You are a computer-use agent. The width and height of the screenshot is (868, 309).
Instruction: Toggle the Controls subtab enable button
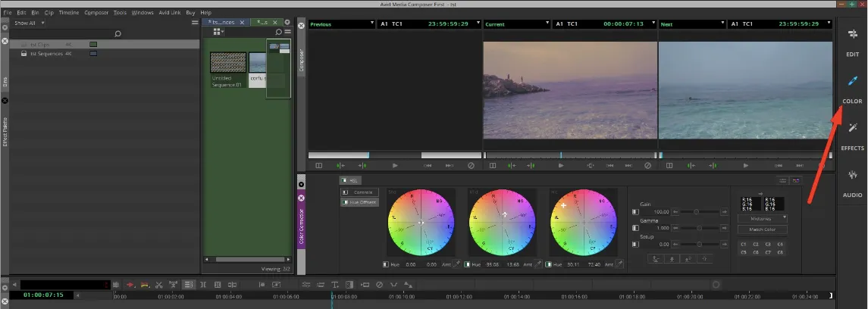pyautogui.click(x=345, y=192)
